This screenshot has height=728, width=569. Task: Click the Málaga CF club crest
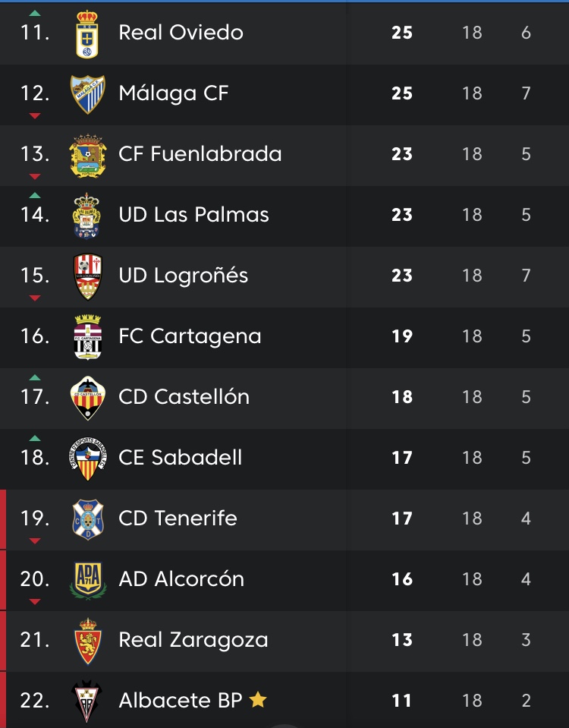point(88,94)
